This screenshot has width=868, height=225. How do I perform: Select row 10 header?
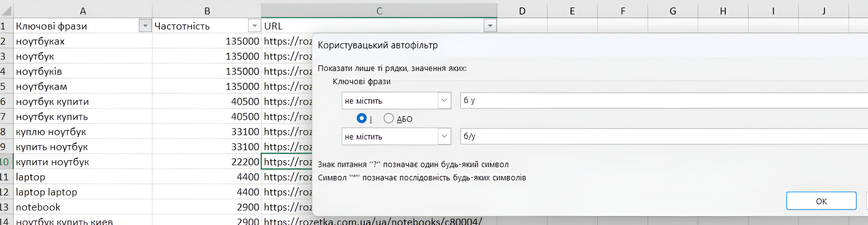pyautogui.click(x=6, y=162)
